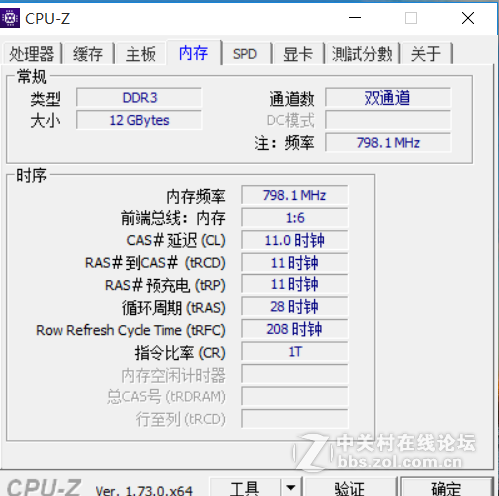Click the tRCD 11 时钟 value
Viewport: 499px width, 496px height.
tap(295, 263)
